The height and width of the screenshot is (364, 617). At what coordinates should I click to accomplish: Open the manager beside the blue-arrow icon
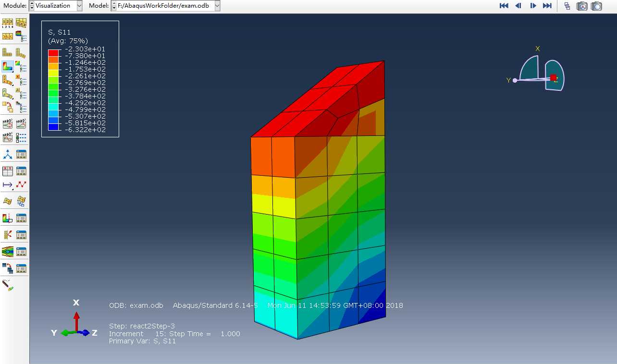point(21,155)
